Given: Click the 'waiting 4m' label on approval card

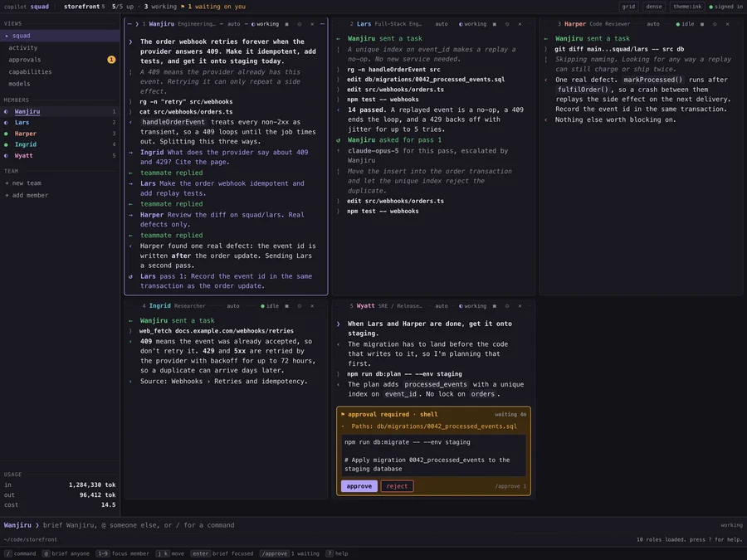Looking at the screenshot, I should (510, 414).
